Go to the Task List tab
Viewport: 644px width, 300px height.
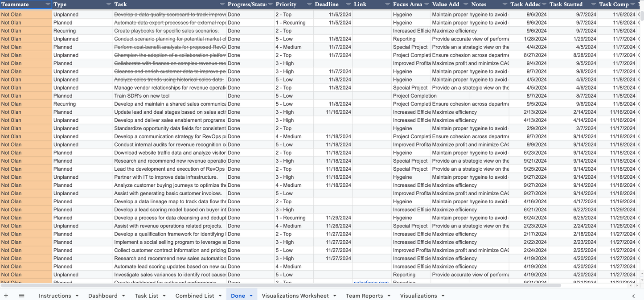[x=146, y=296]
